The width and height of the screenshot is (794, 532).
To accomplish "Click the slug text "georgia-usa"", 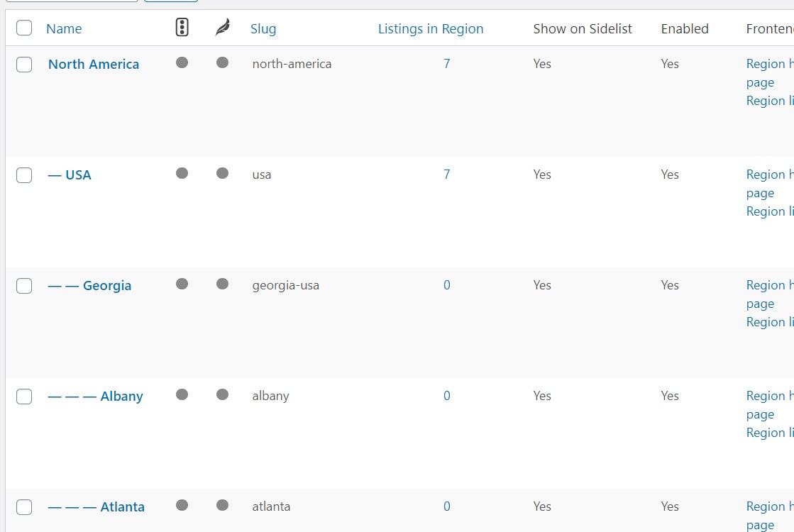I will [x=285, y=285].
